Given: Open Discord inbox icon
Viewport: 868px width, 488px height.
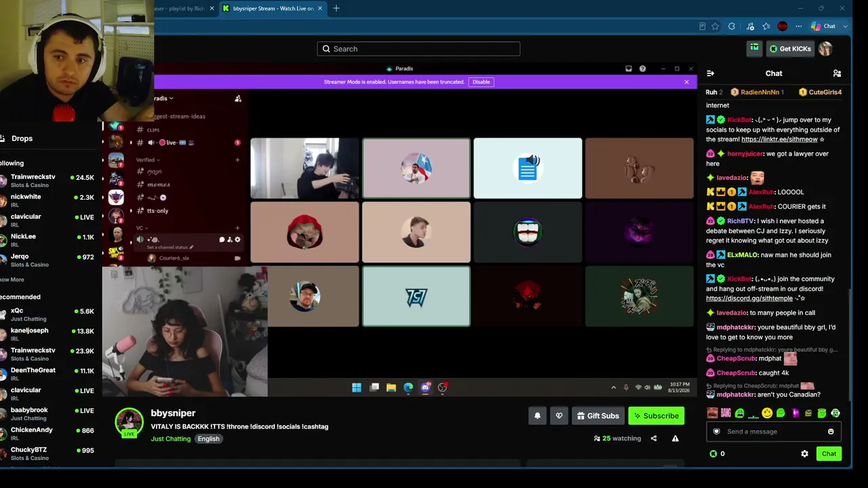Looking at the screenshot, I should (629, 68).
